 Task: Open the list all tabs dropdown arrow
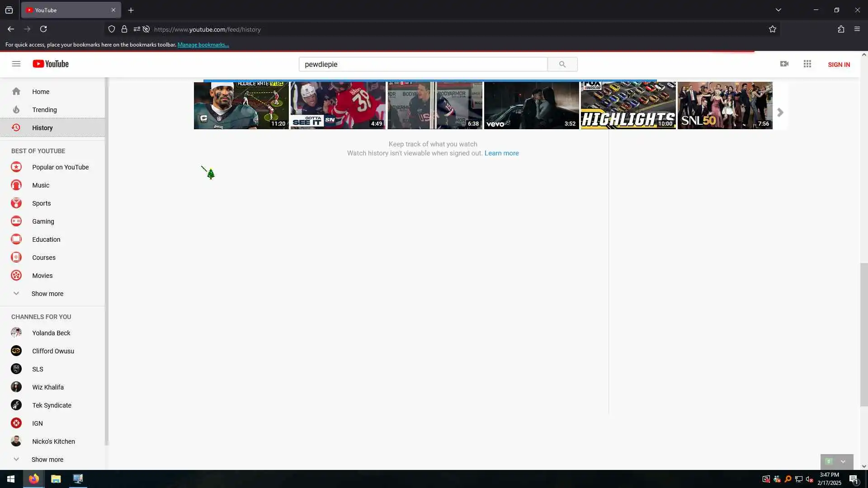tap(778, 10)
